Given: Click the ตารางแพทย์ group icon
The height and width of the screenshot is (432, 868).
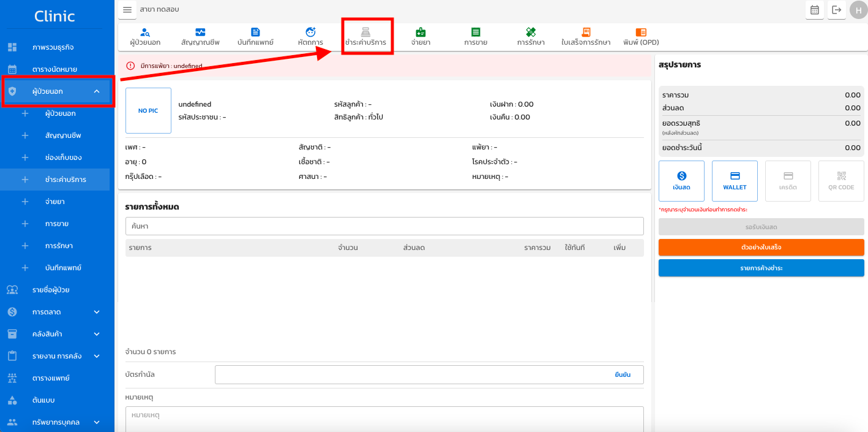Looking at the screenshot, I should click(12, 378).
